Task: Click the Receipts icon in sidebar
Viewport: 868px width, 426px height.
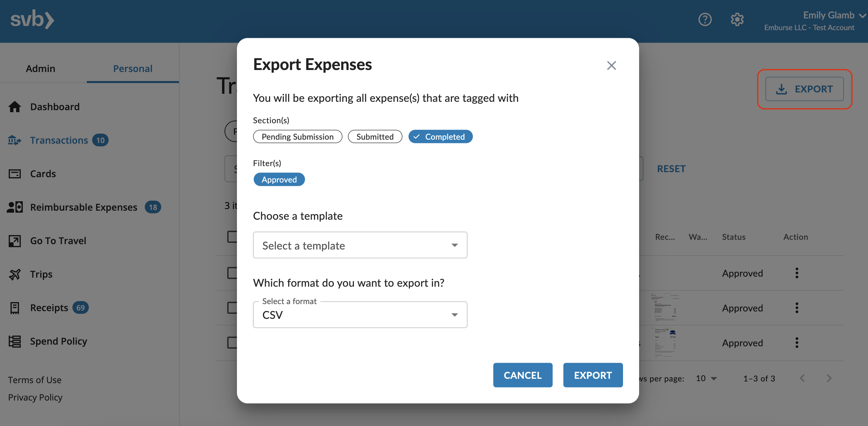Action: click(14, 308)
